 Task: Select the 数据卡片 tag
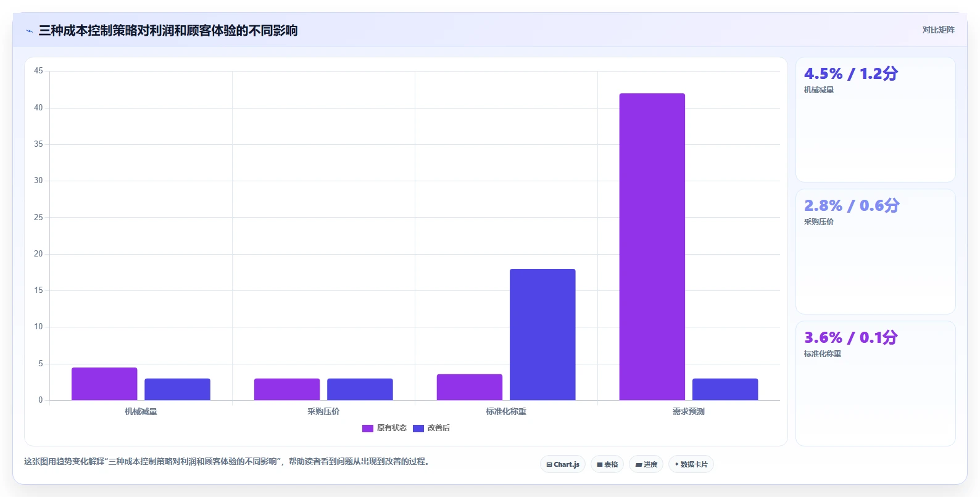(691, 464)
